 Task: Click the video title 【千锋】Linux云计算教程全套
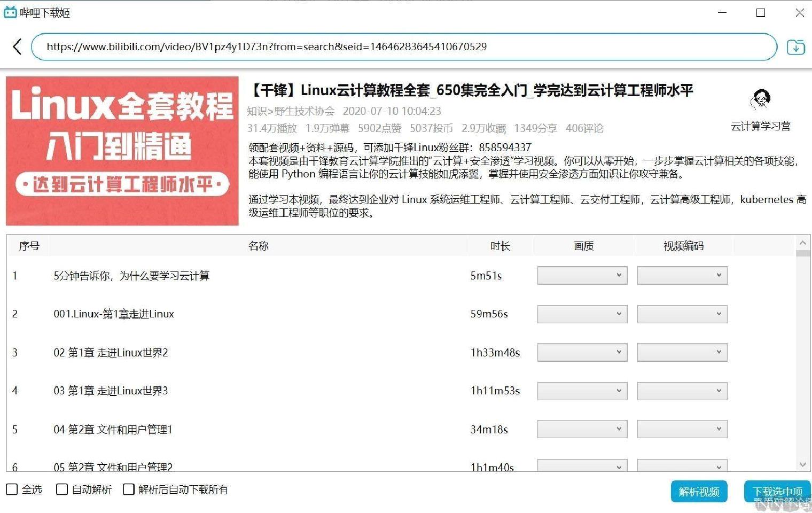click(x=471, y=90)
